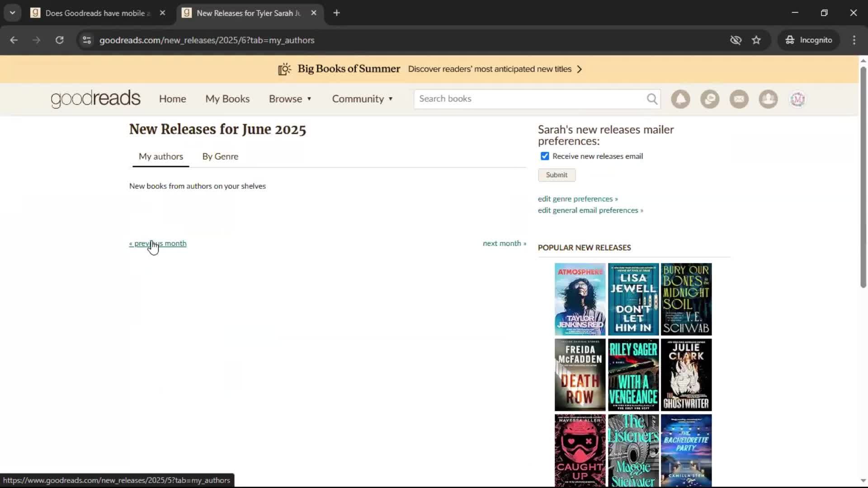Go to previous month link
868x488 pixels.
pyautogui.click(x=158, y=244)
